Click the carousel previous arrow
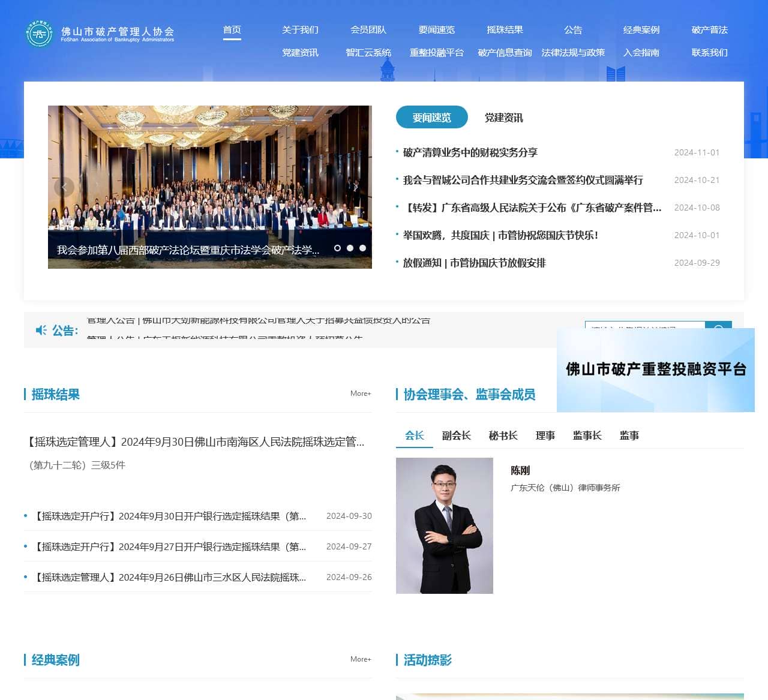Image resolution: width=768 pixels, height=700 pixels. [64, 187]
